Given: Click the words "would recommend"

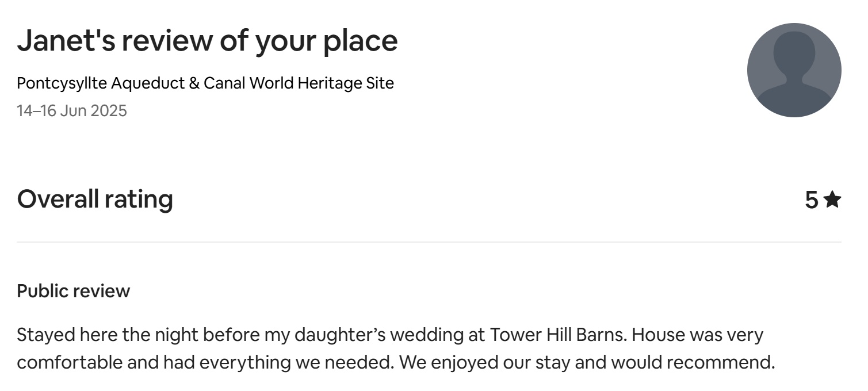Looking at the screenshot, I should point(693,363).
